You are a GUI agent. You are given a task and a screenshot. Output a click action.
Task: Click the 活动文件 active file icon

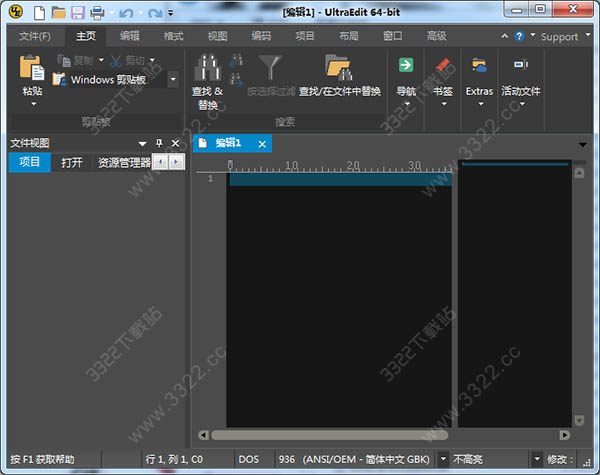click(520, 65)
